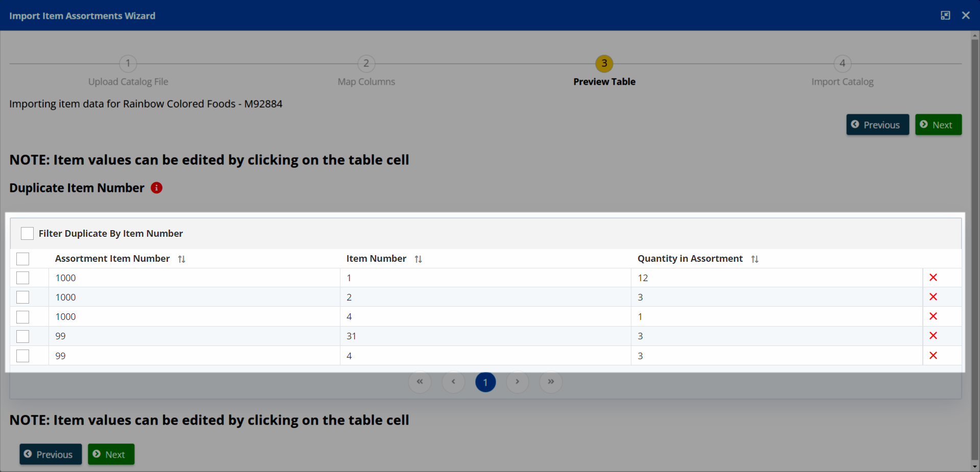Image resolution: width=980 pixels, height=472 pixels.
Task: Check the select-all header checkbox
Action: (23, 259)
